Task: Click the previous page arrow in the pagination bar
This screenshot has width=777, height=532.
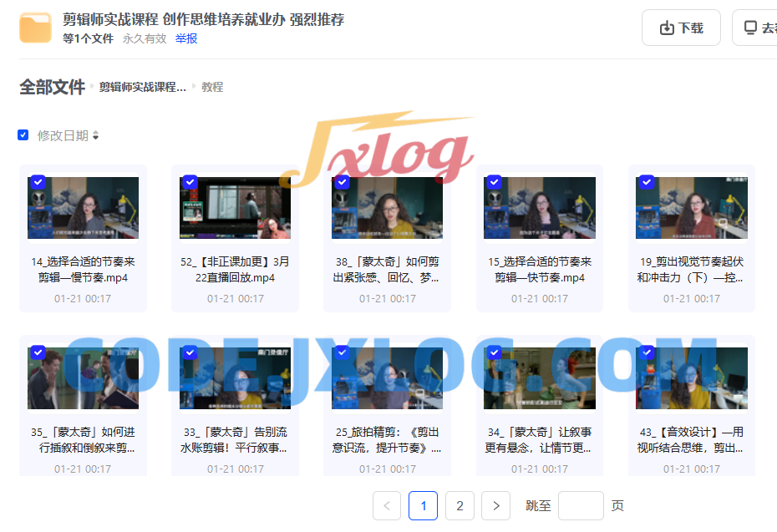Action: (387, 505)
